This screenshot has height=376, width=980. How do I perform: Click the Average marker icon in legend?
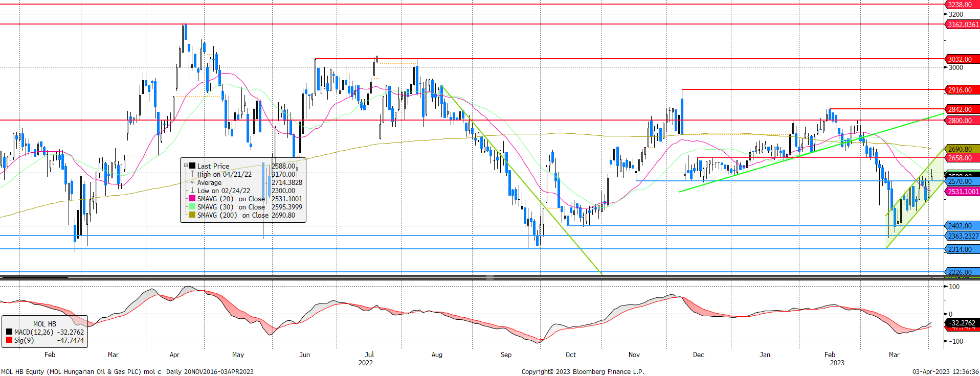click(193, 182)
